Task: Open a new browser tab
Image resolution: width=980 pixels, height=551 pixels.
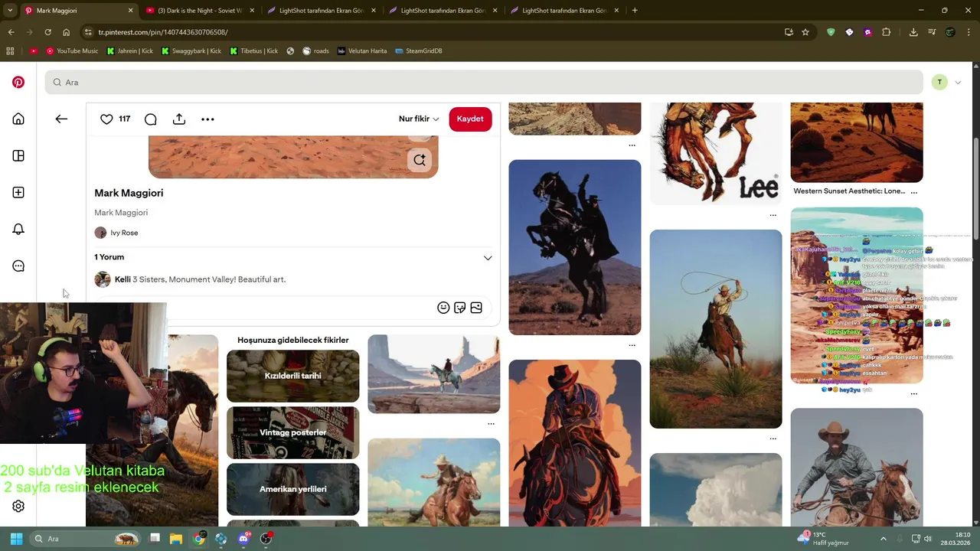Action: pyautogui.click(x=635, y=11)
